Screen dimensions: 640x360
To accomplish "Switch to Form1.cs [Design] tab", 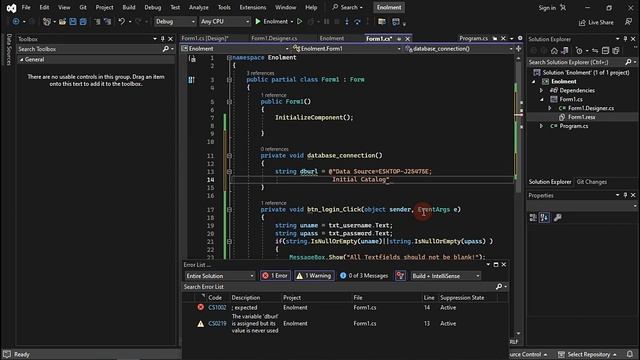I will click(x=205, y=38).
